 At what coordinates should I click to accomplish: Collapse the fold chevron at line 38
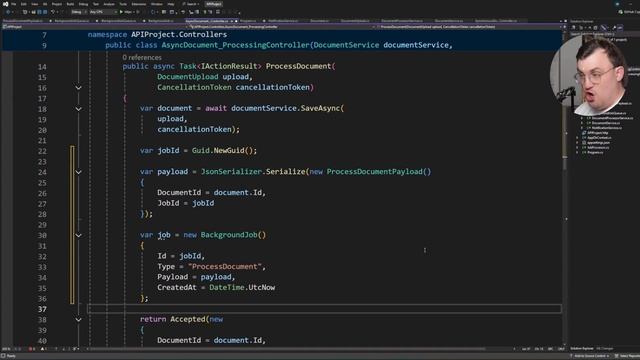[78, 320]
